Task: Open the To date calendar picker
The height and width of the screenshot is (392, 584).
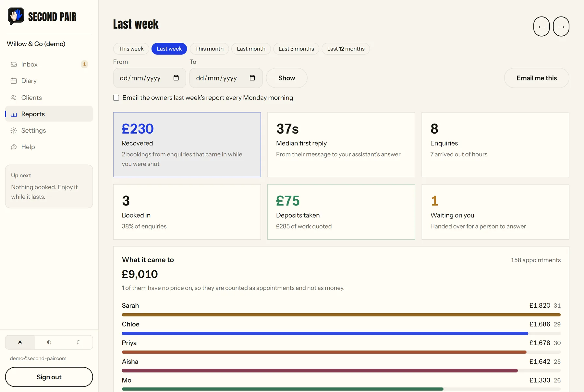Action: point(252,78)
